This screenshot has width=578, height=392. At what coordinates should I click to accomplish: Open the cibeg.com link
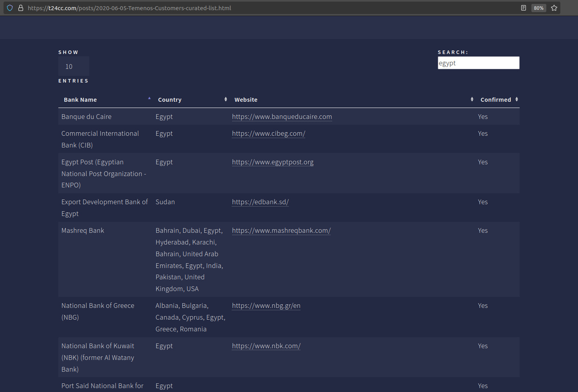pyautogui.click(x=269, y=133)
